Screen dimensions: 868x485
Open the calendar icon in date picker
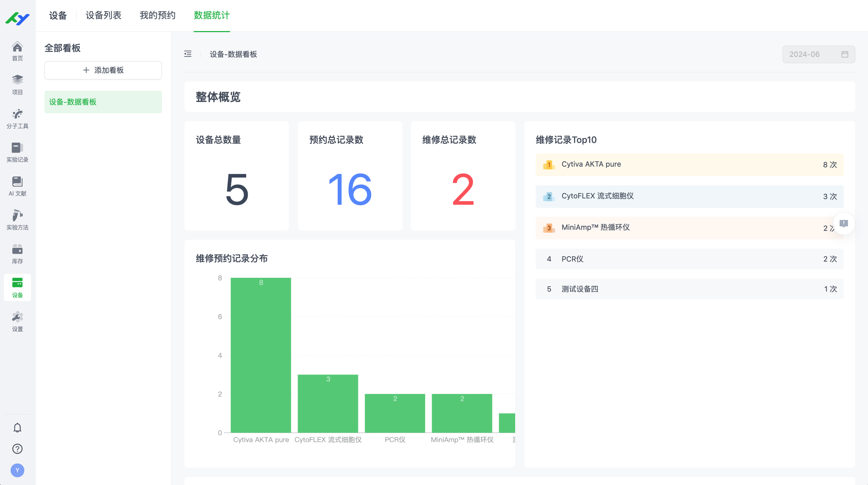845,54
